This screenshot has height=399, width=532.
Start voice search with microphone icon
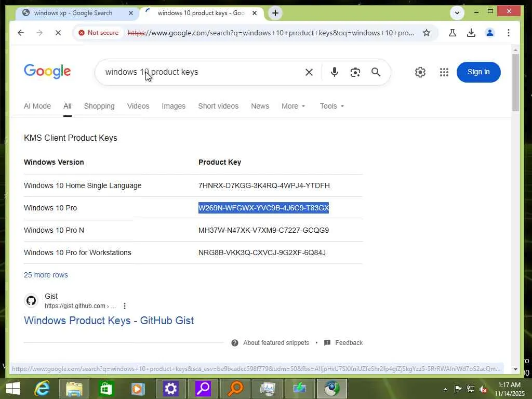pyautogui.click(x=334, y=72)
